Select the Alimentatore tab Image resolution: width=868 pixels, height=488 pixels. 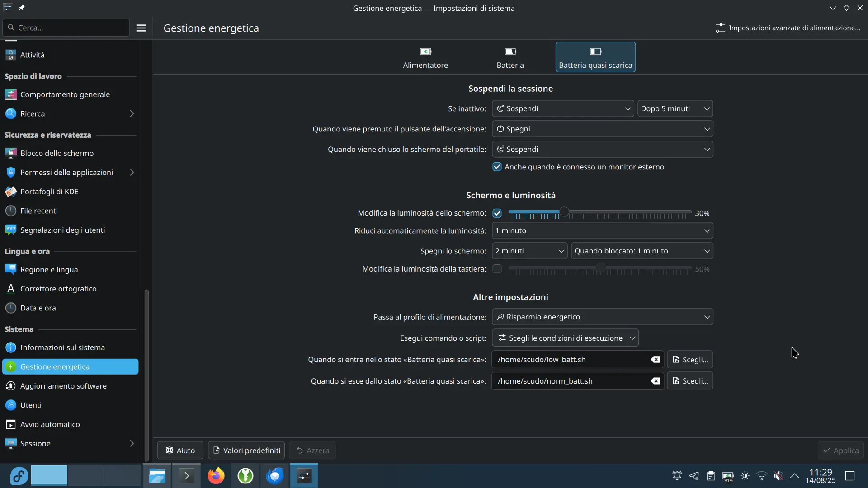(x=425, y=57)
